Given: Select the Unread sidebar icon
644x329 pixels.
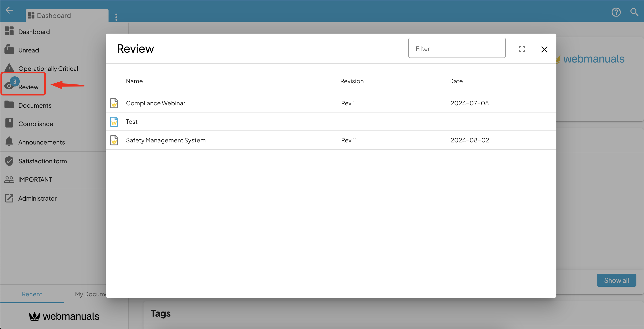Looking at the screenshot, I should point(9,49).
